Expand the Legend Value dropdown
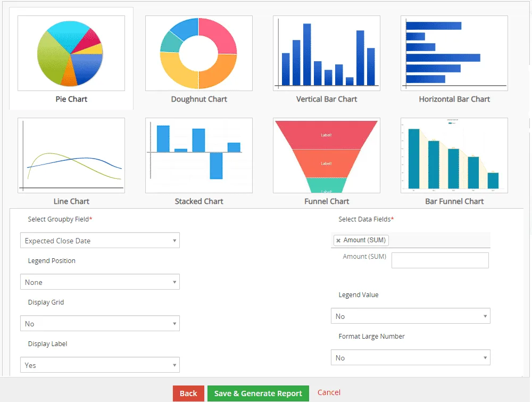 pos(411,316)
